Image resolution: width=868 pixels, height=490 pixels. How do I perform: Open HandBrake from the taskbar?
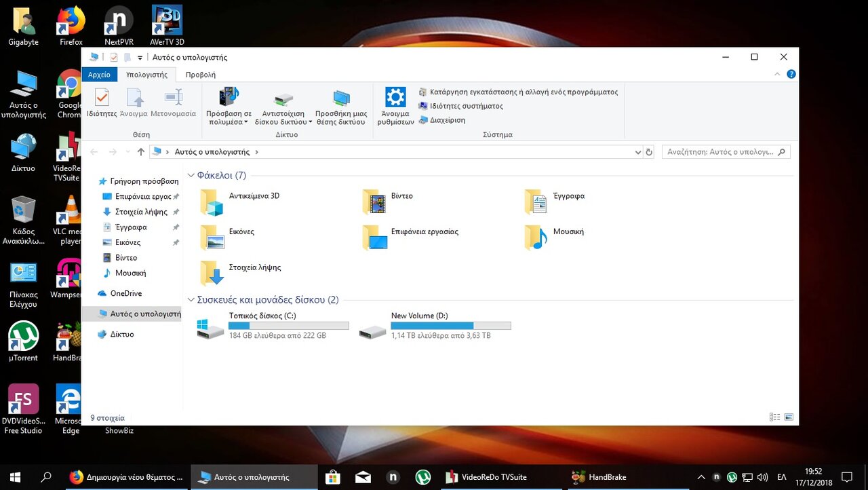(x=599, y=477)
